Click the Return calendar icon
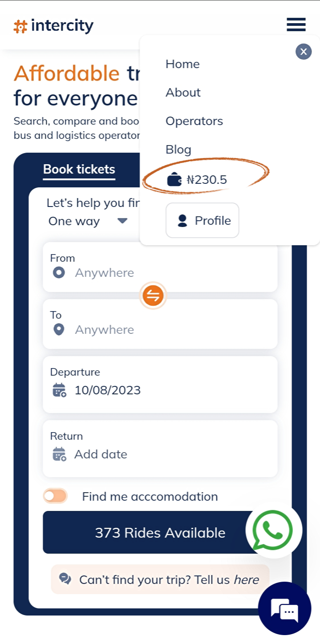Viewport: 320px width, 644px height. point(59,454)
